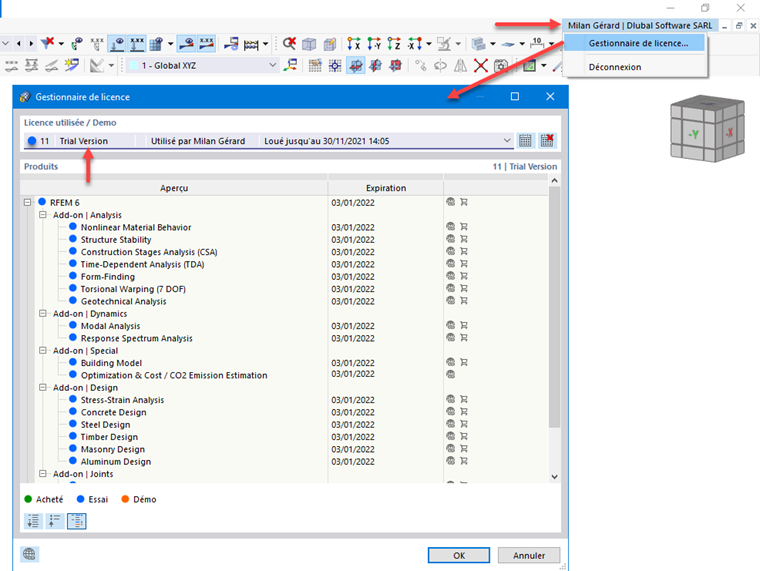This screenshot has height=571, width=760.
Task: Click the navigation cube -Y face
Action: [693, 134]
